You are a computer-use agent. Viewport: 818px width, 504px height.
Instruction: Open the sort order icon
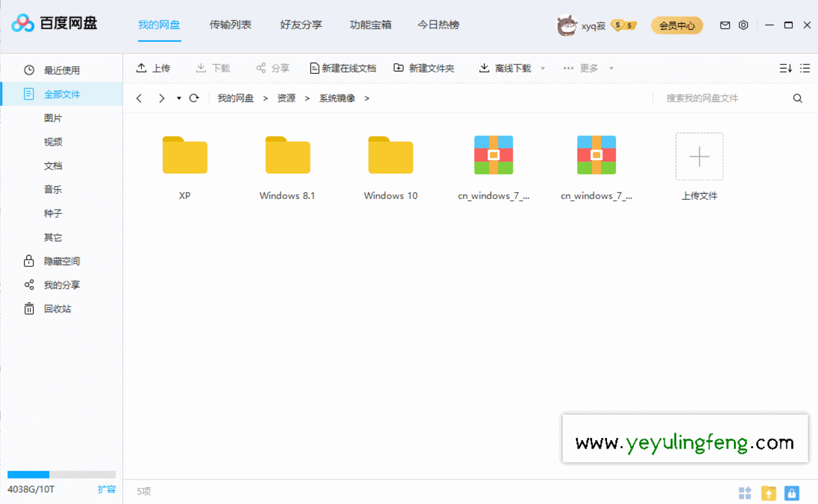[x=786, y=69]
